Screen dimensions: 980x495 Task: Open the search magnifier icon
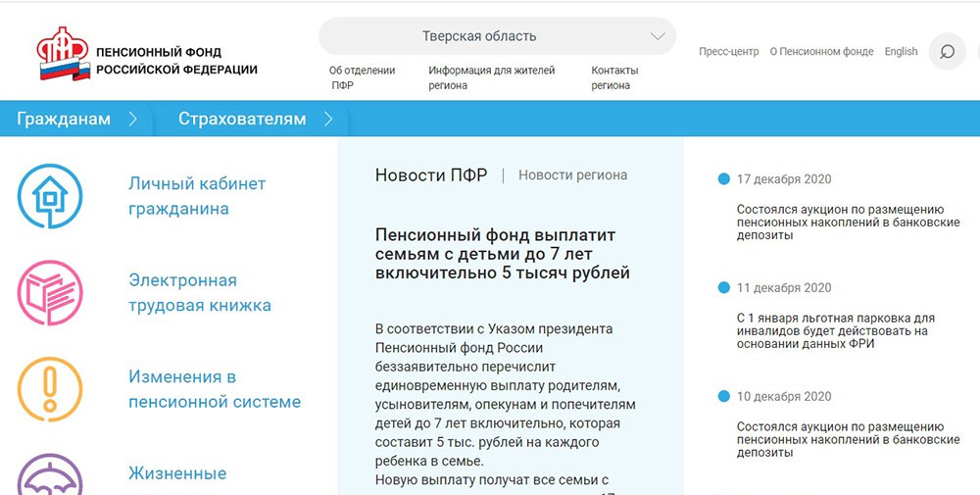[x=947, y=51]
